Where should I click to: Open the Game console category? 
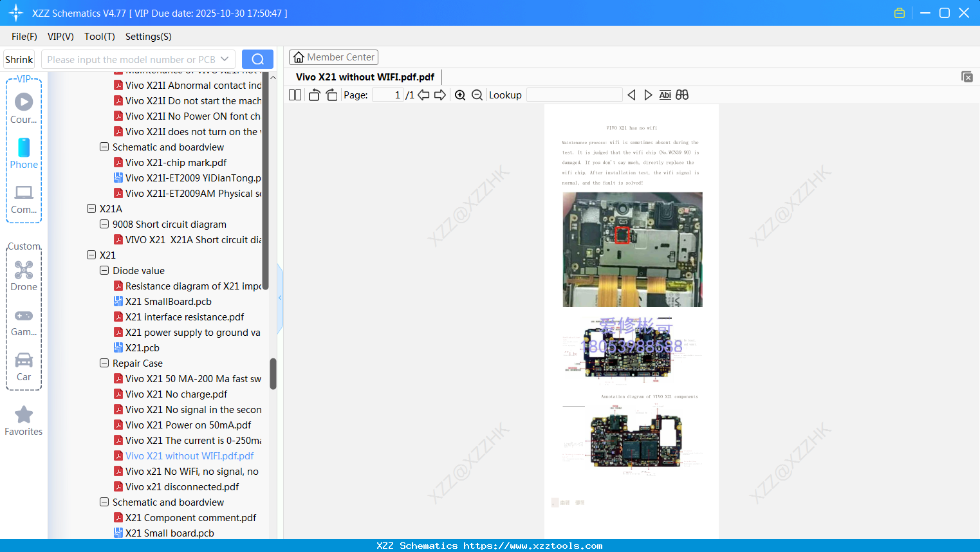24,322
